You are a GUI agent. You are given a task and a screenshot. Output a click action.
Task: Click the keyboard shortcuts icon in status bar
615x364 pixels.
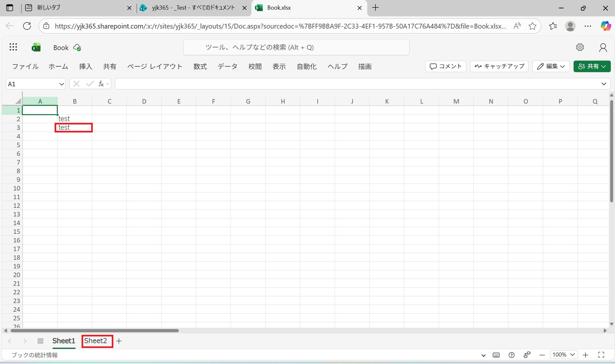point(496,355)
